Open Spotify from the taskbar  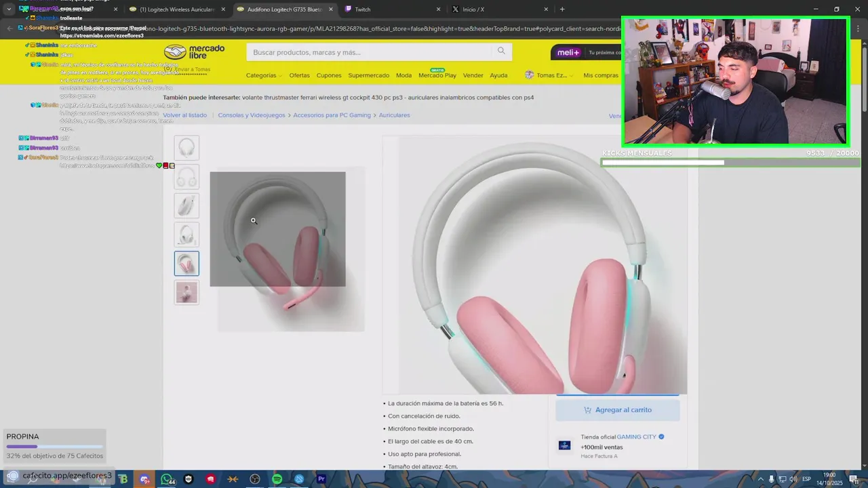click(277, 479)
